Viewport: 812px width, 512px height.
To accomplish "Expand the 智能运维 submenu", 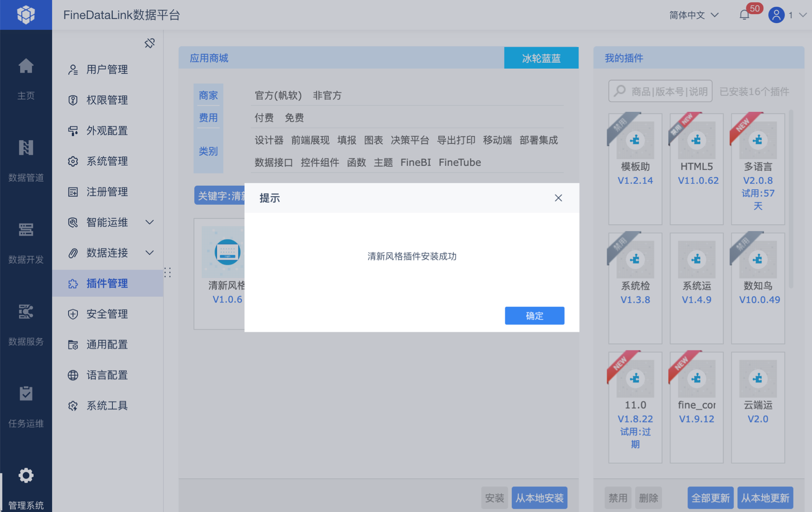I will [x=149, y=222].
